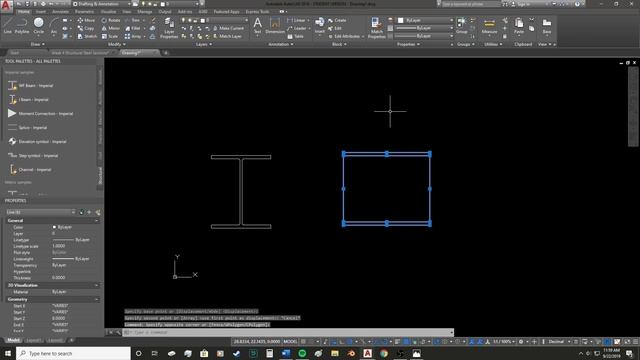
Task: Switch to the Annotate ribbon tab
Action: coord(60,12)
